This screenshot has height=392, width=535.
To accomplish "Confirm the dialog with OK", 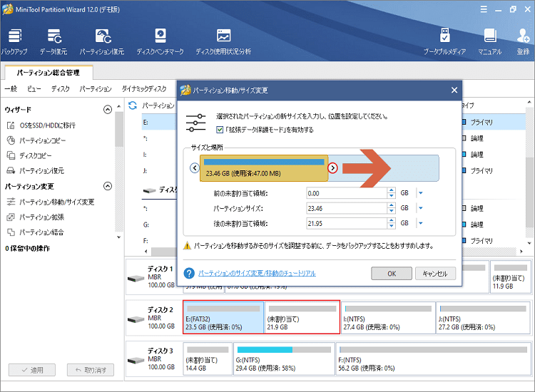I will [x=392, y=274].
